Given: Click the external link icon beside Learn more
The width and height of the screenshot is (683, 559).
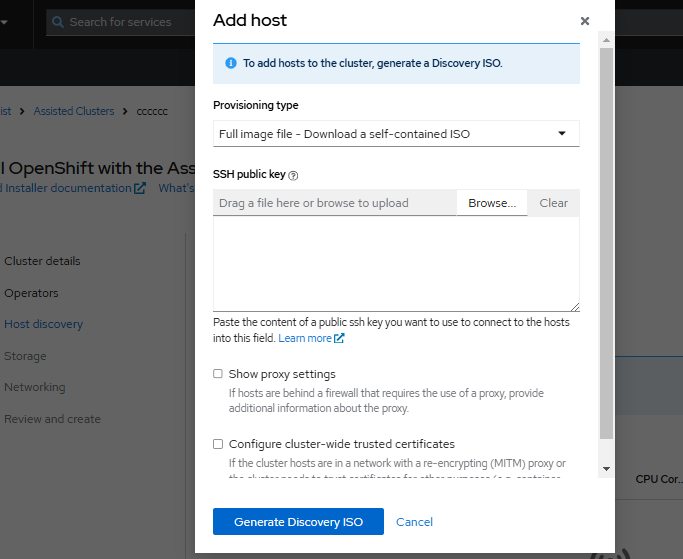Looking at the screenshot, I should 340,339.
